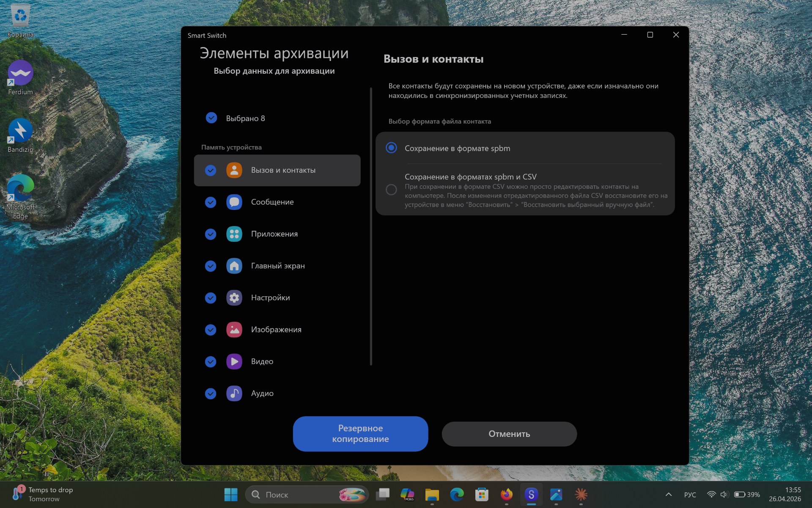Click the pink Images icon
Screen dimensions: 812x508
[234, 329]
